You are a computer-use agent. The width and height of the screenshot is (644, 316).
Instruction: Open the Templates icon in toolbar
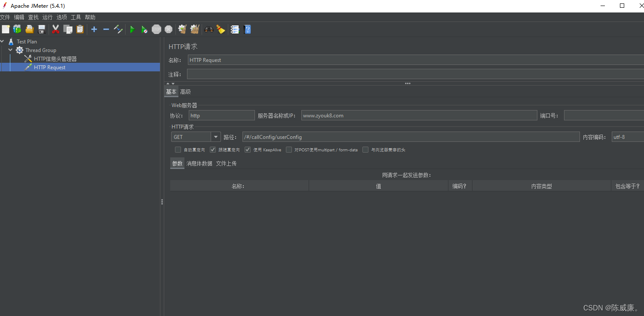tap(17, 29)
